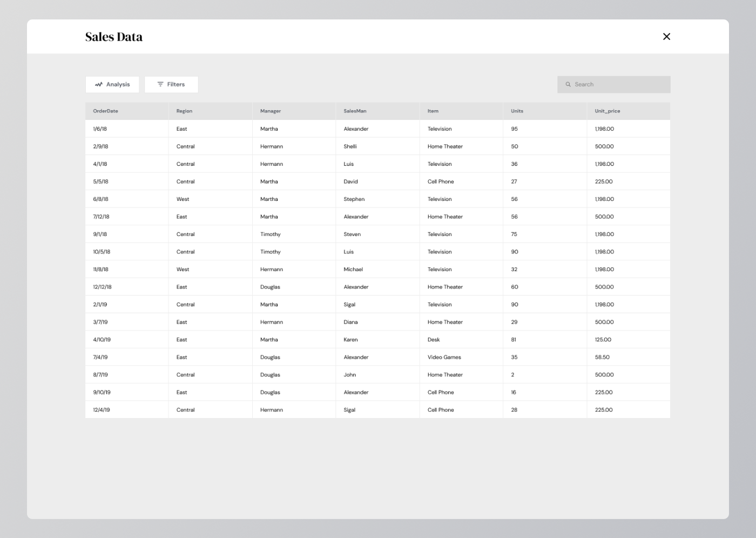
Task: Open the Analysis panel
Action: tap(112, 84)
